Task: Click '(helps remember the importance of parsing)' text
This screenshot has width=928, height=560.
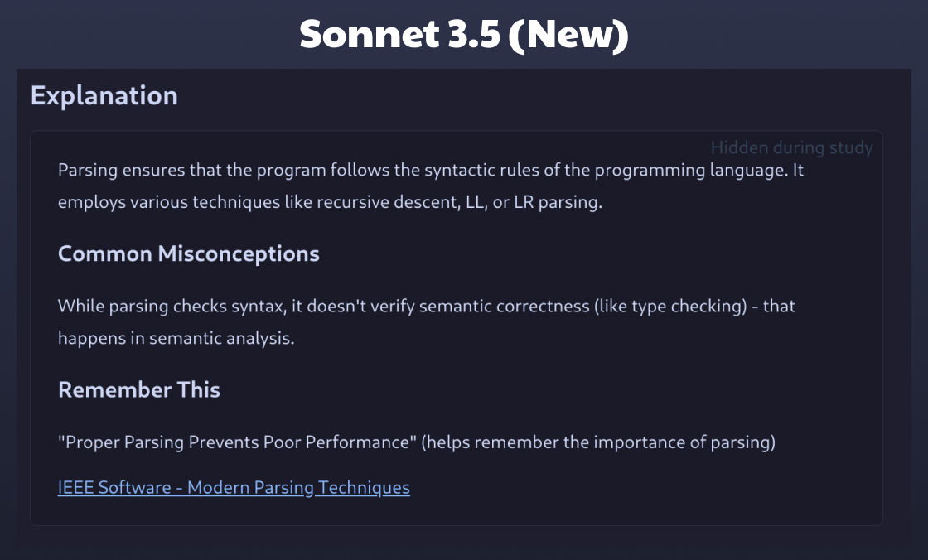Action: (x=598, y=442)
